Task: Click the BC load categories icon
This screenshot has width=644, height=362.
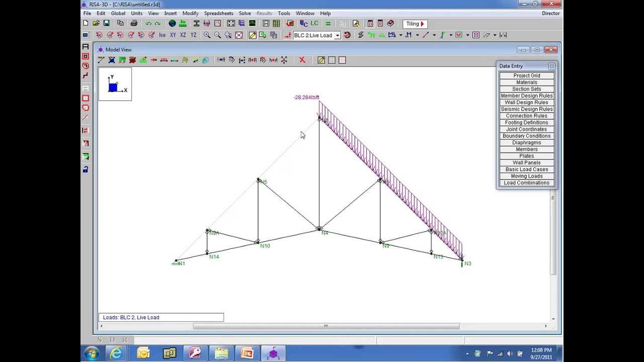Action: [x=303, y=24]
